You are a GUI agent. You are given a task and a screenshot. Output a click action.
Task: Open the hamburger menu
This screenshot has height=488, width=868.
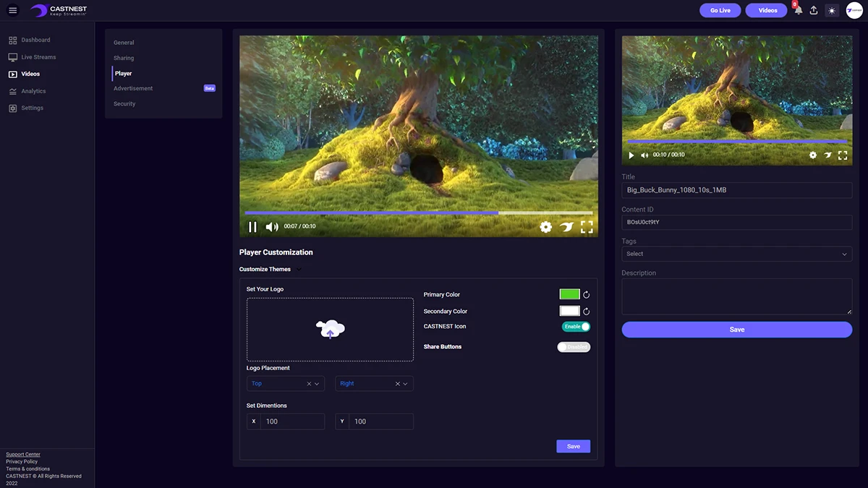[x=13, y=10]
